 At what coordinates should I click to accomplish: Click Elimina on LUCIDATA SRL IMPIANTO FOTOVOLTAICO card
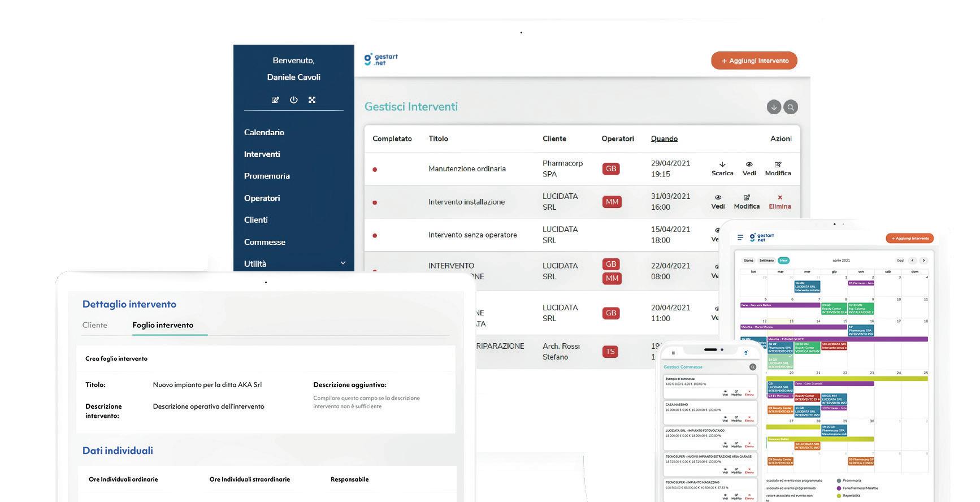(749, 445)
